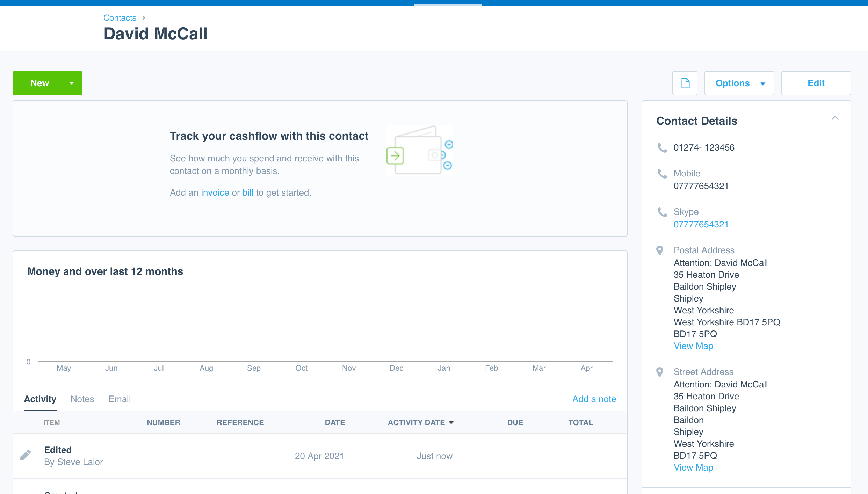
Task: Open the Options dropdown
Action: coord(739,83)
